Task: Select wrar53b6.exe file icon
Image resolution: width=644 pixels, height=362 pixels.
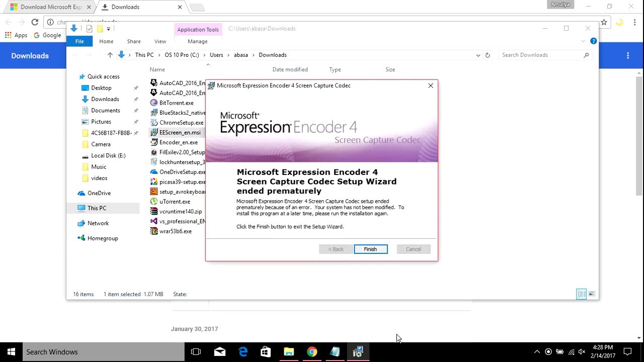Action: 154,231
